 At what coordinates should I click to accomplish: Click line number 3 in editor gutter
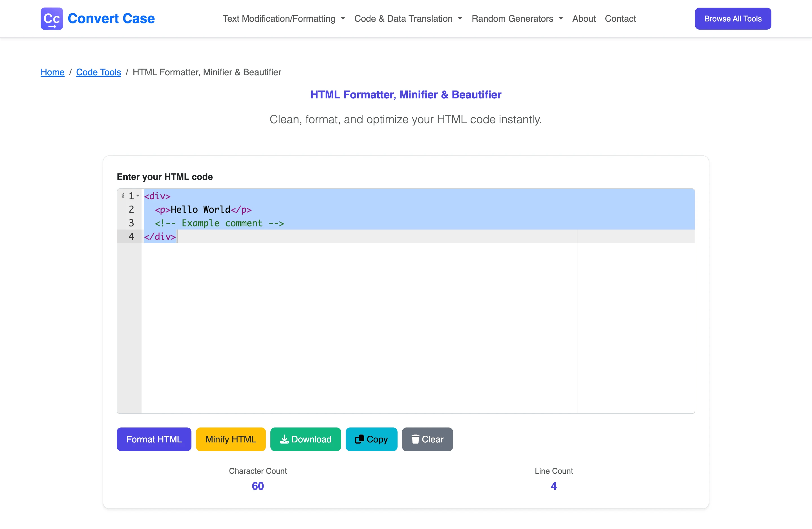(x=131, y=223)
